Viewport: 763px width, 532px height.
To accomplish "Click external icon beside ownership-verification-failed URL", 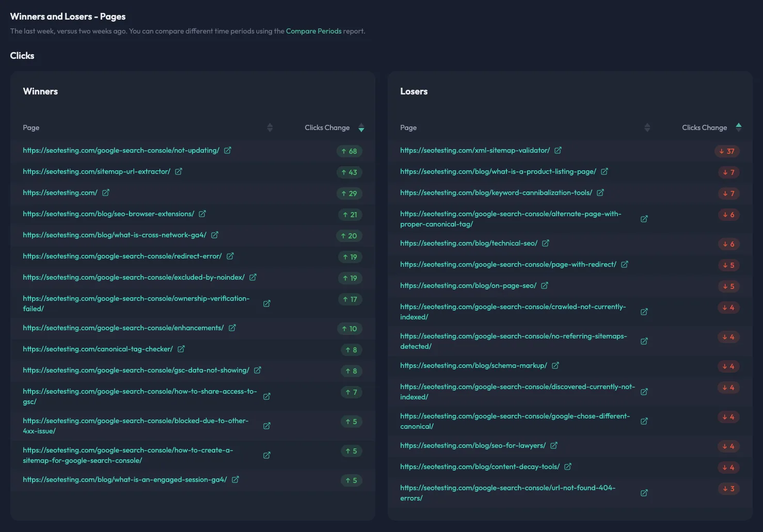I will pyautogui.click(x=266, y=304).
